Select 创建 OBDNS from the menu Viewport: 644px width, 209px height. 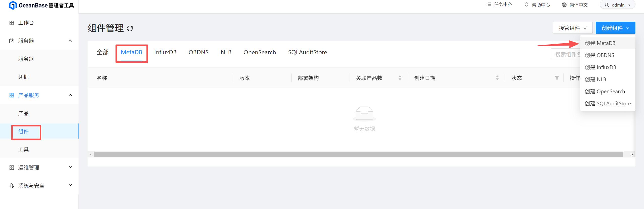click(x=608, y=55)
